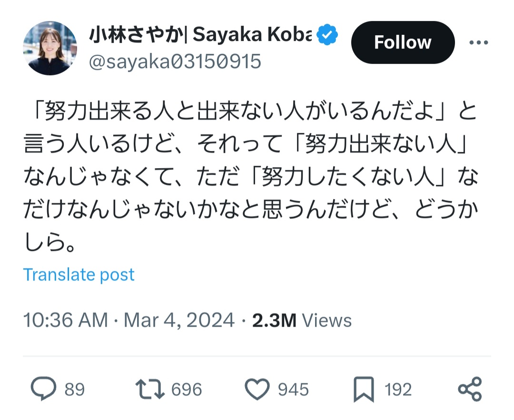Click the 945 likes count

293,390
